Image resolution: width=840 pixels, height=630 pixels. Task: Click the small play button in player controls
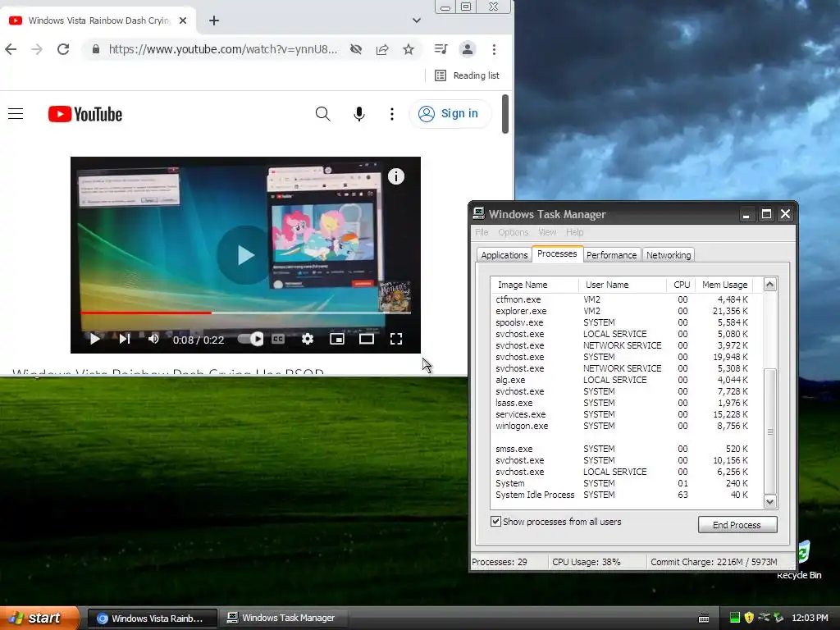click(x=94, y=339)
